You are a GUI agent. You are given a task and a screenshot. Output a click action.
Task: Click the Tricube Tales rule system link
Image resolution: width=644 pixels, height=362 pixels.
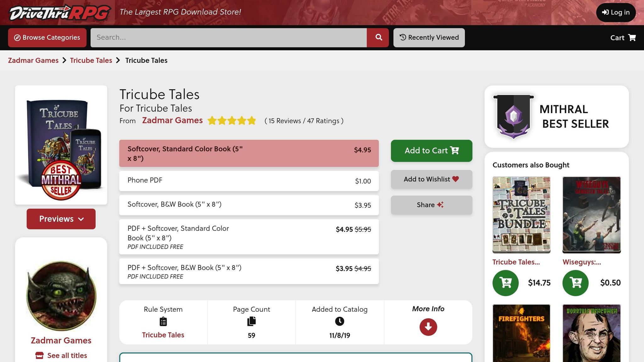point(163,335)
